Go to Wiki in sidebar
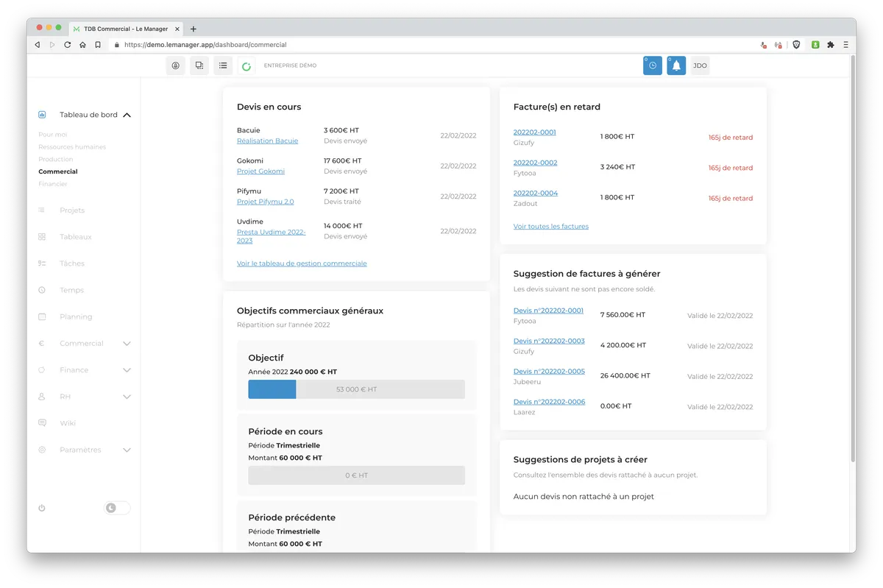The height and width of the screenshot is (588, 883). click(68, 423)
